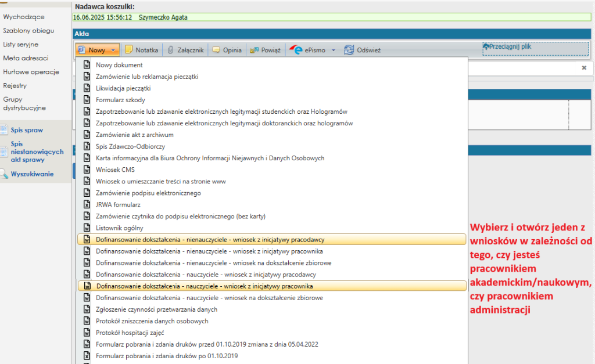Open Wychodzące in the sidebar
Viewport: 595px width, 364px height.
(x=24, y=17)
